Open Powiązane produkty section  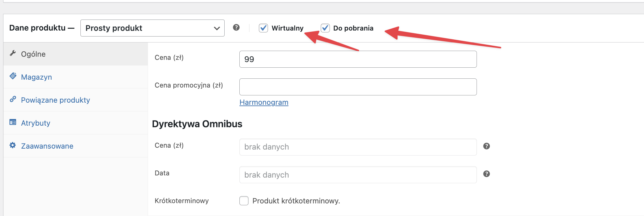click(55, 100)
